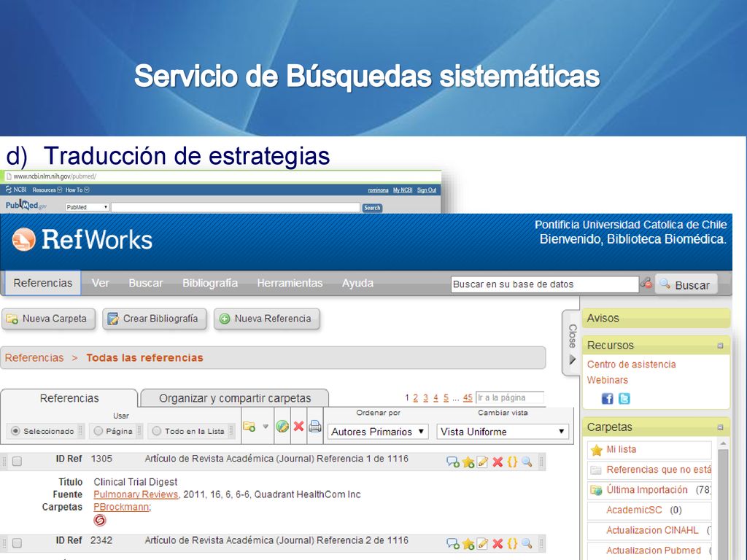Viewport: 747px width, 560px height.
Task: Click the global edit globe icon
Action: click(x=282, y=426)
